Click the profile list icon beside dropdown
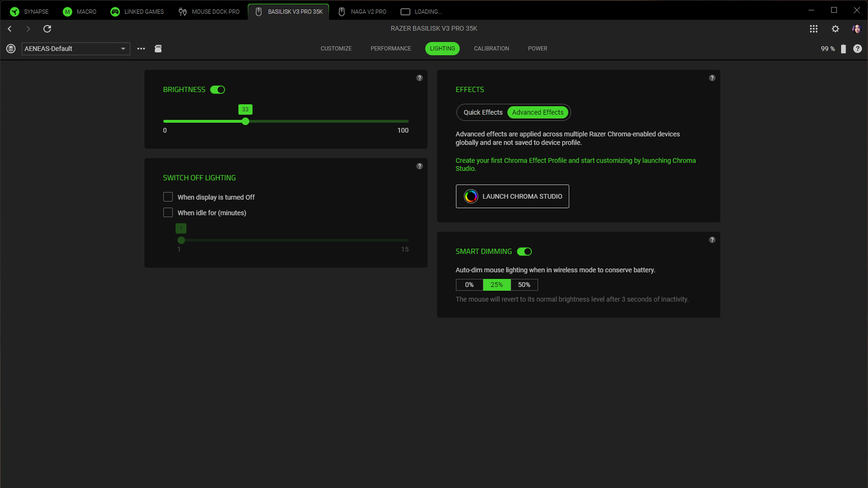The width and height of the screenshot is (868, 488). point(11,49)
